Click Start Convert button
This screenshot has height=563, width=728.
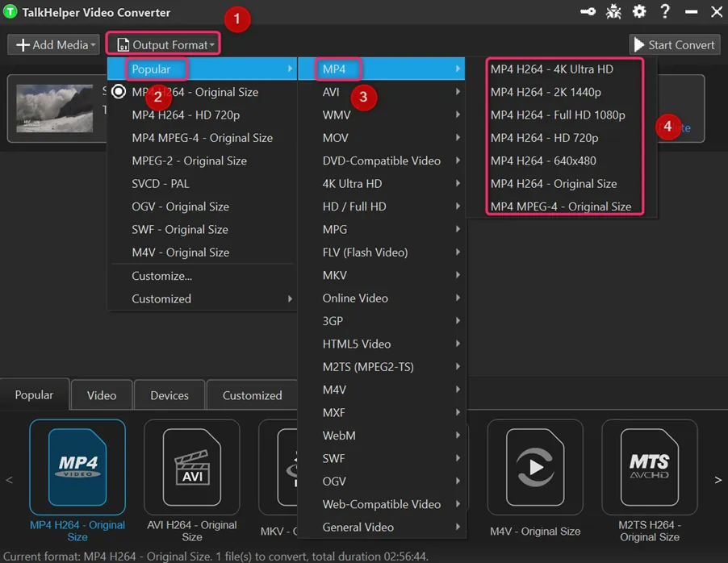click(675, 45)
